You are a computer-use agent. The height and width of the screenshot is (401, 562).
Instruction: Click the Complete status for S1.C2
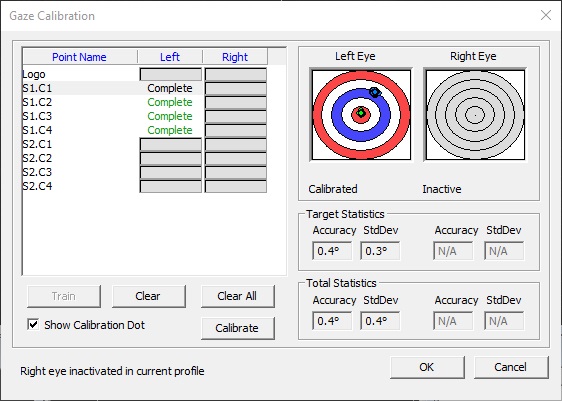[170, 102]
